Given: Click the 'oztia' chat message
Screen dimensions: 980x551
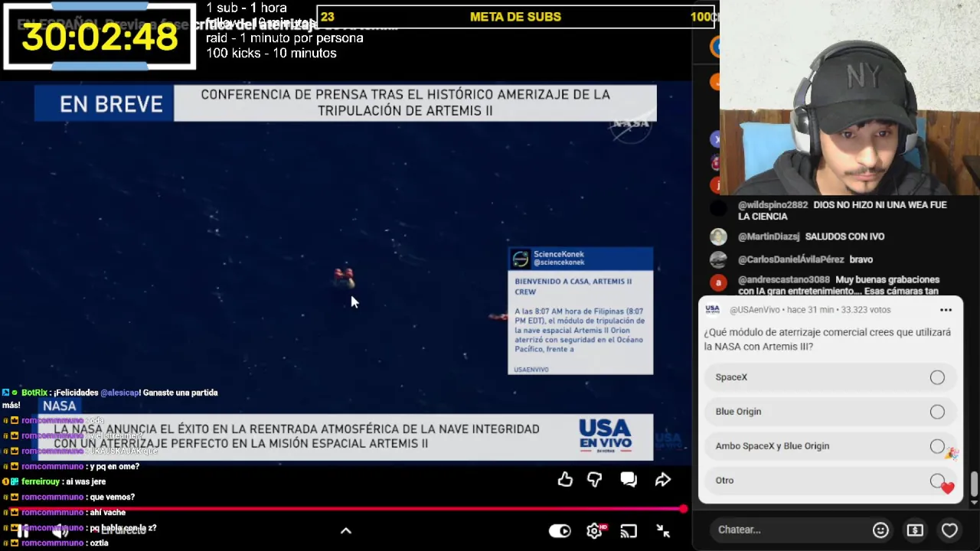Looking at the screenshot, I should [x=56, y=543].
